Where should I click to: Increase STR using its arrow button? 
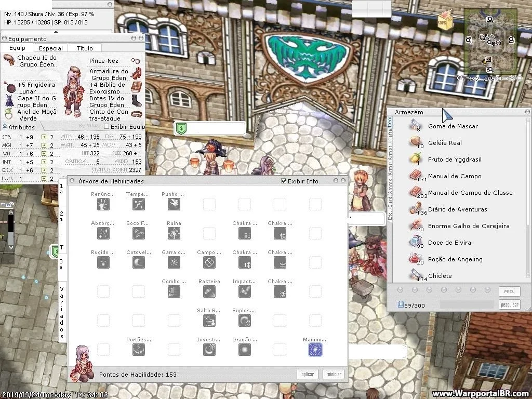pyautogui.click(x=44, y=137)
